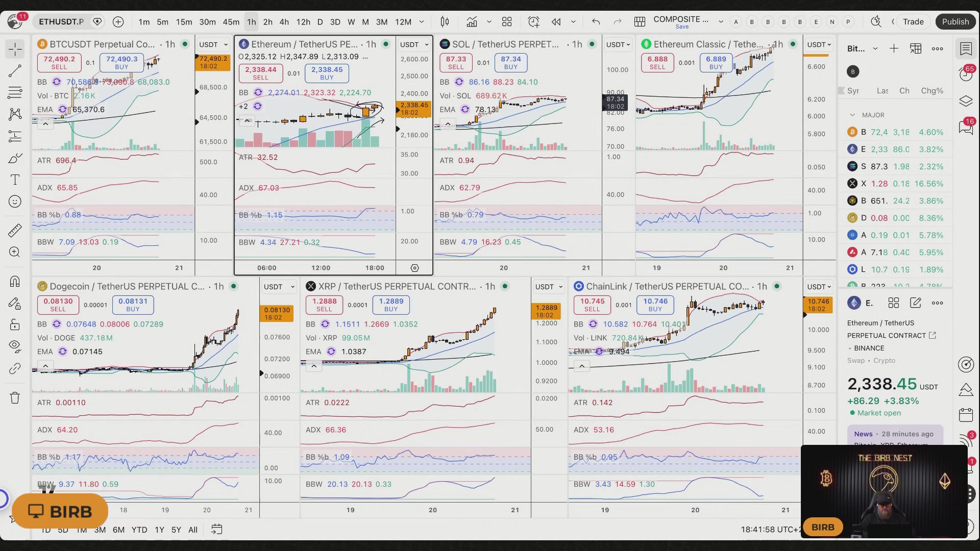Screen dimensions: 980x551
Task: Toggle ETH chart BB indicator visibility
Action: tap(258, 92)
